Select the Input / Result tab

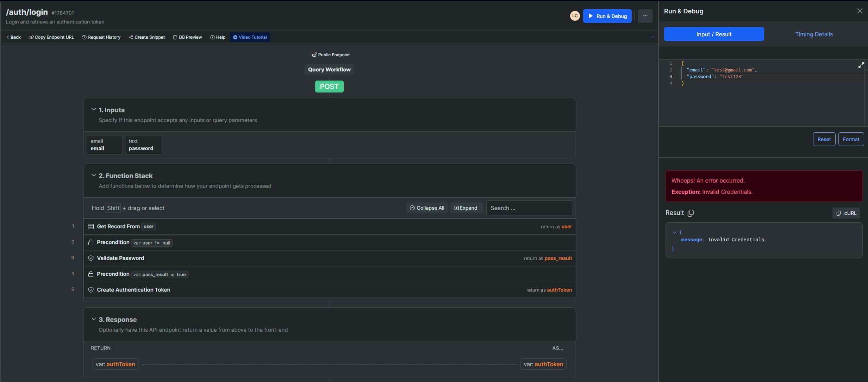[714, 34]
